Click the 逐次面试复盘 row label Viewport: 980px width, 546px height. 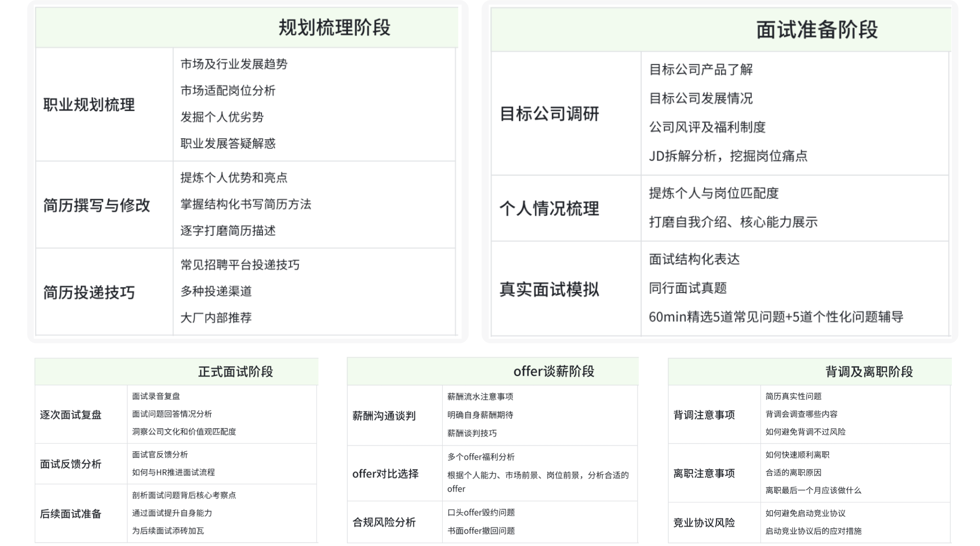(x=71, y=415)
